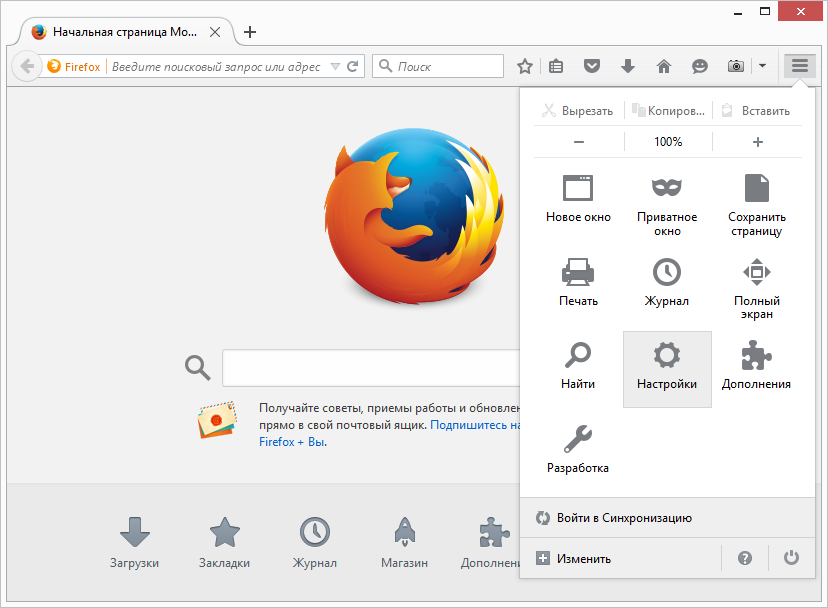The width and height of the screenshot is (828, 608).
Task: Expand dropdown arrow next to camera icon
Action: click(x=762, y=66)
